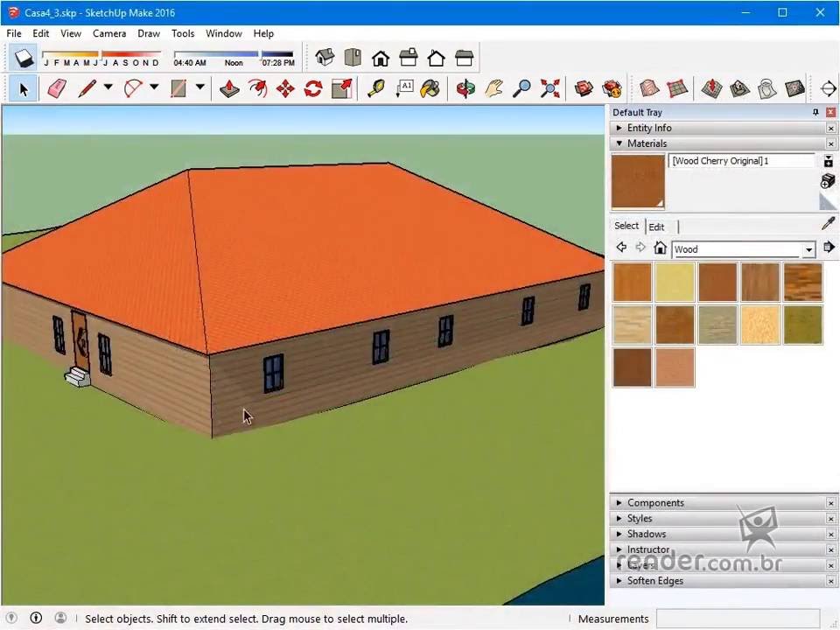Choose the Move tool

285,88
